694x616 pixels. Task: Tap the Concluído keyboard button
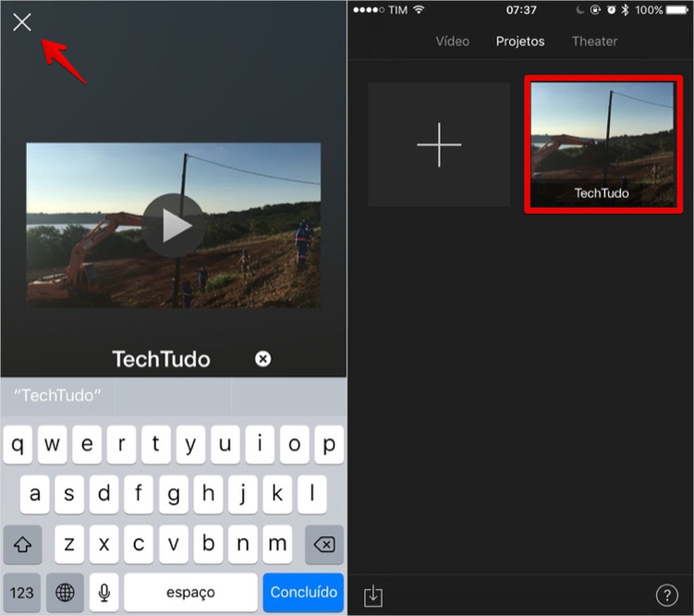(303, 592)
